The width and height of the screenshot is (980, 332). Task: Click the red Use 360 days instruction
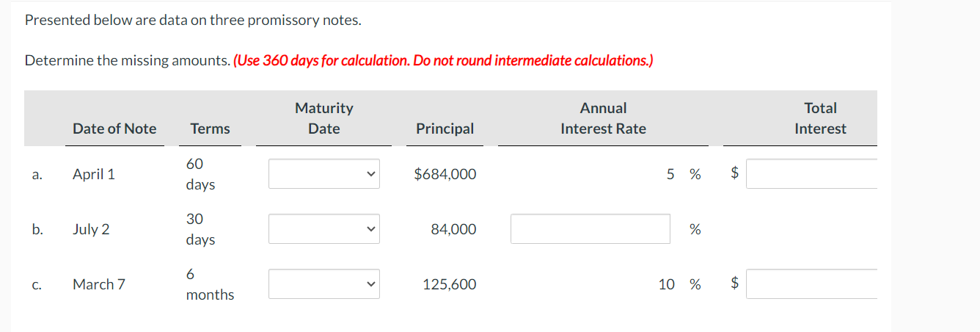coord(443,60)
